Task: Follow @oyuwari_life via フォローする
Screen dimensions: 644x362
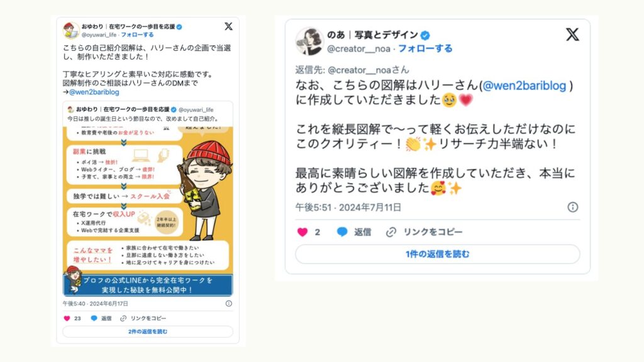Action: (x=137, y=35)
